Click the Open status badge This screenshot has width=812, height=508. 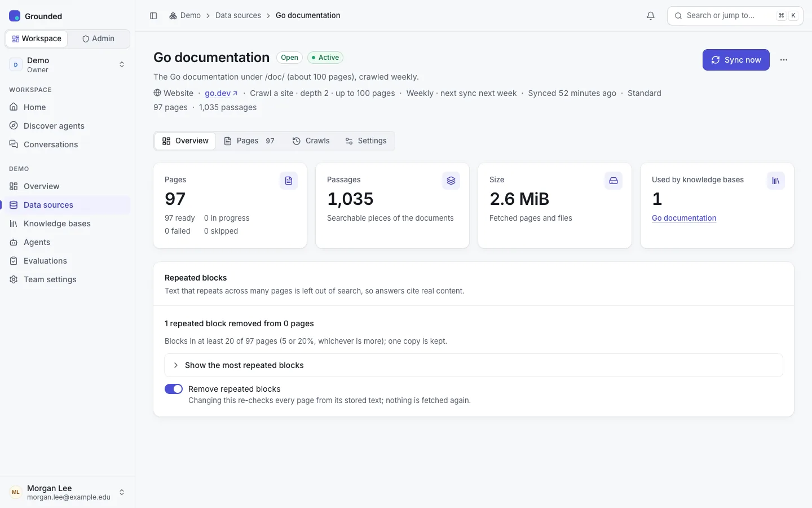289,58
